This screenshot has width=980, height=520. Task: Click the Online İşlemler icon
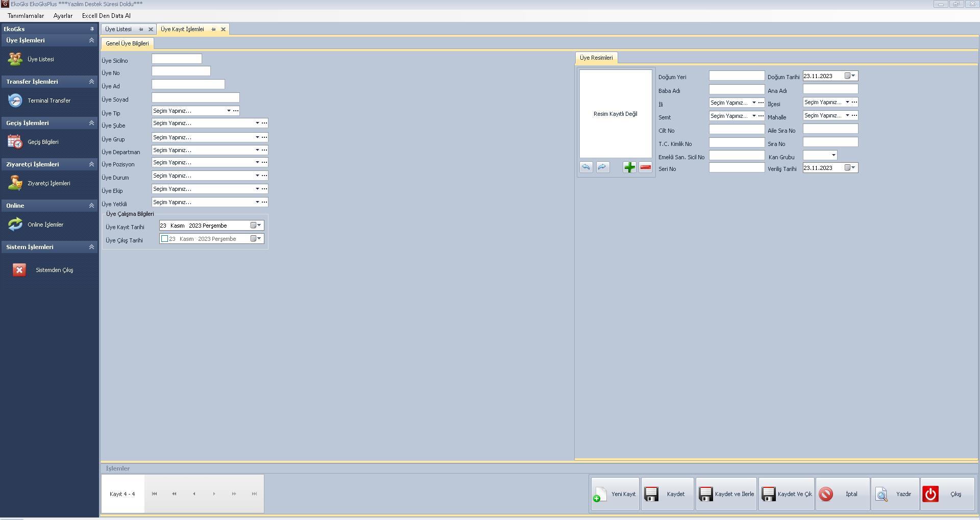(15, 225)
